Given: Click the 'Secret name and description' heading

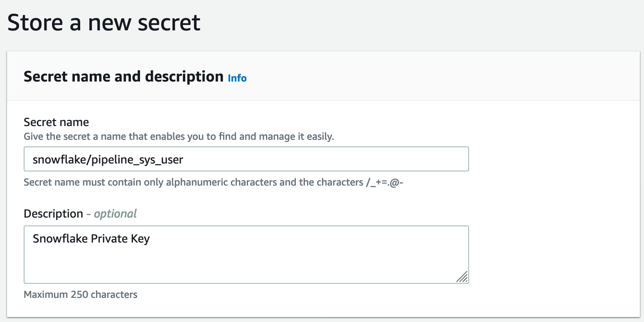Looking at the screenshot, I should [123, 77].
